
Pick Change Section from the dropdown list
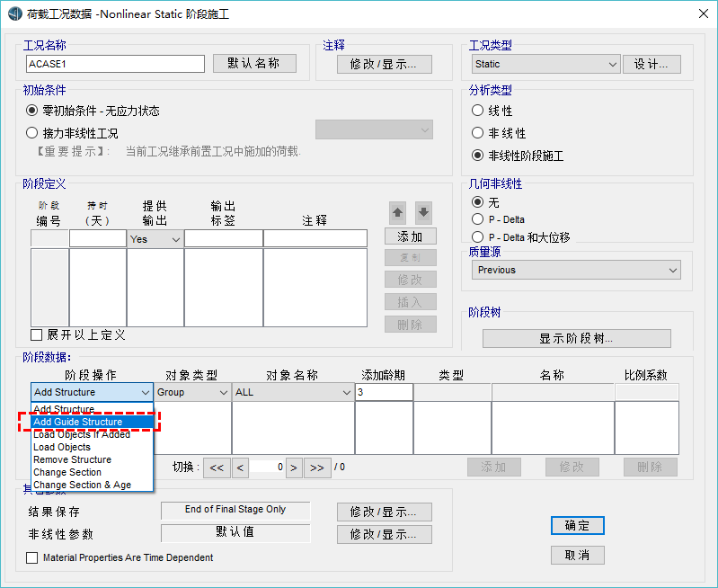point(67,472)
